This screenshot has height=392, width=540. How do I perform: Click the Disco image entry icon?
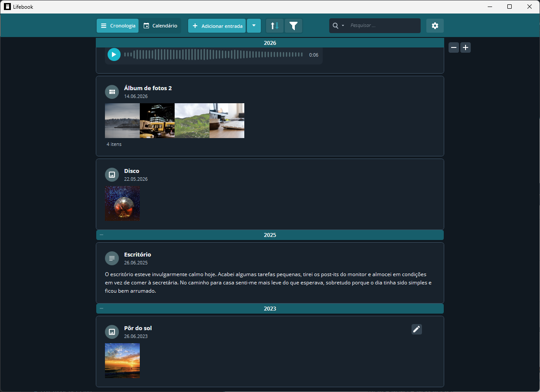112,175
